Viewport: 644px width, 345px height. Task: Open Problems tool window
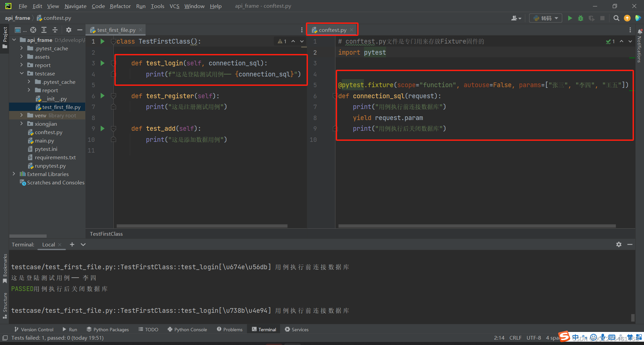click(230, 330)
